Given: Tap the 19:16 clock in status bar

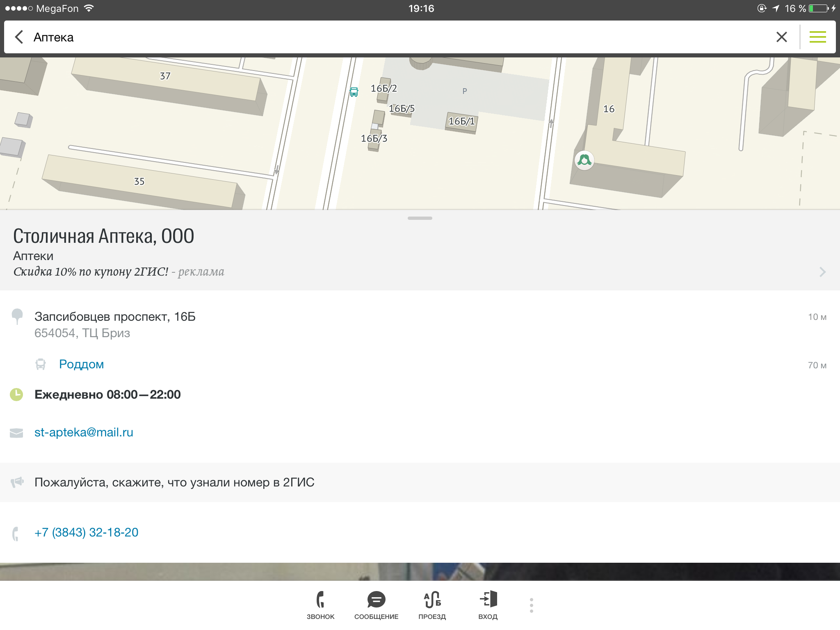Looking at the screenshot, I should pos(421,9).
